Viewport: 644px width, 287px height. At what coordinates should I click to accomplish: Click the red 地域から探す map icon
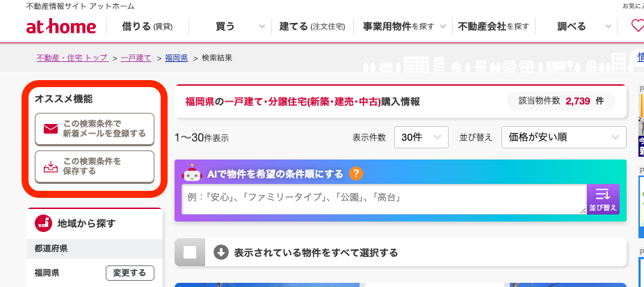pyautogui.click(x=43, y=224)
